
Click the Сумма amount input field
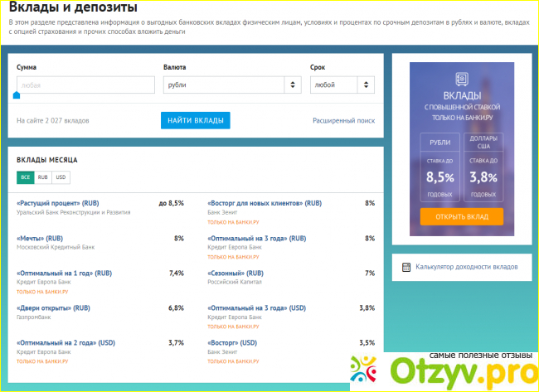point(85,85)
